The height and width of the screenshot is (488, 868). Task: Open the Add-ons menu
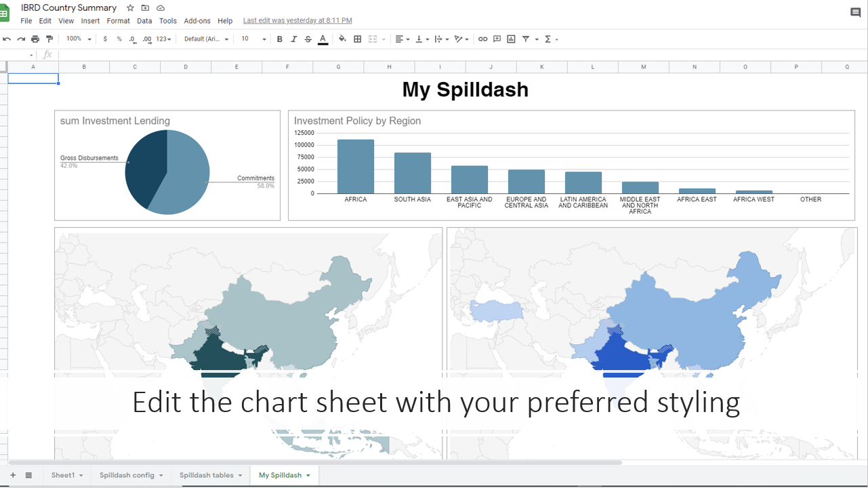tap(197, 21)
